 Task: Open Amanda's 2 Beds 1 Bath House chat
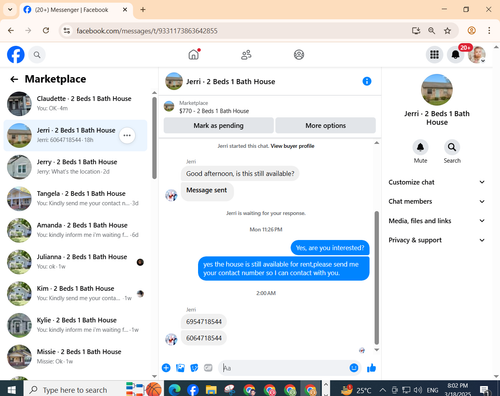75,230
